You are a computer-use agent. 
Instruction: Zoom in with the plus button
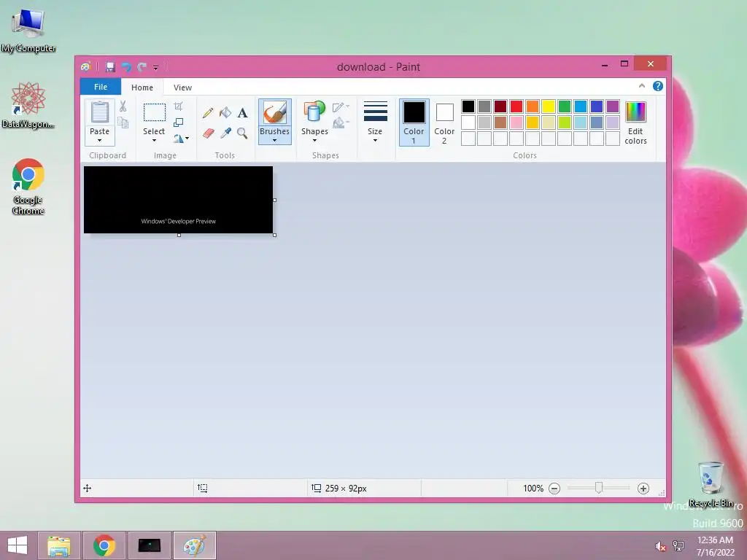point(643,488)
